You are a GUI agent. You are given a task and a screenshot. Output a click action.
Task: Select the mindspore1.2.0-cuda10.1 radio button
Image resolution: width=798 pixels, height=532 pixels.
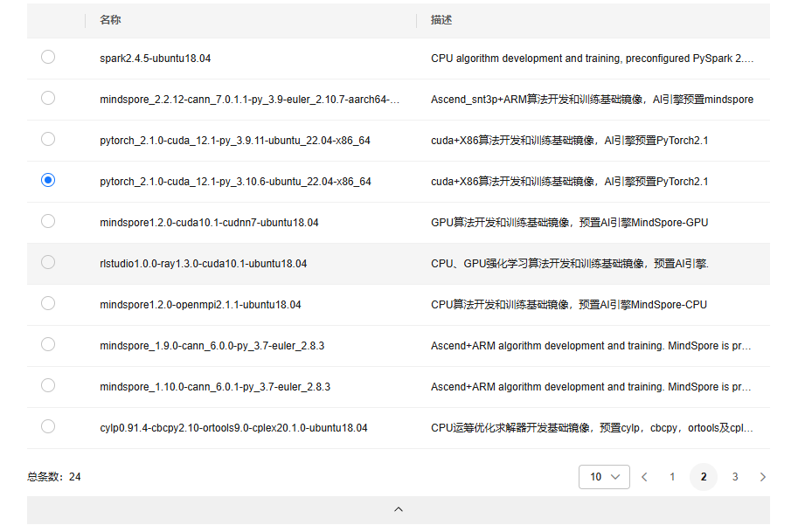pos(48,221)
